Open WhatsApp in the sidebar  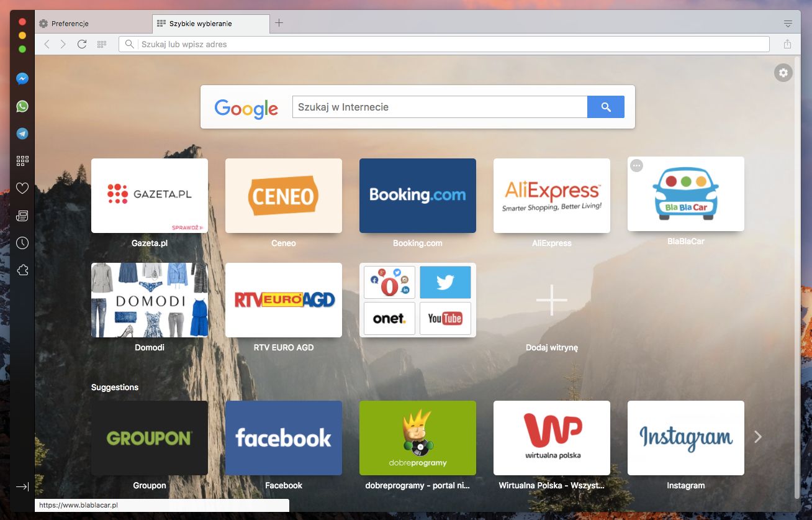22,106
